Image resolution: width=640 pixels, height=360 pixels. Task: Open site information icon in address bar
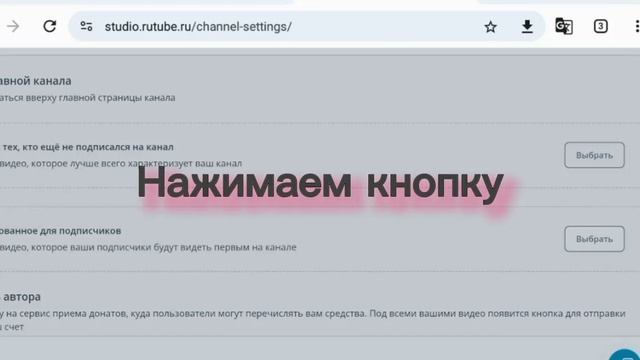[86, 27]
